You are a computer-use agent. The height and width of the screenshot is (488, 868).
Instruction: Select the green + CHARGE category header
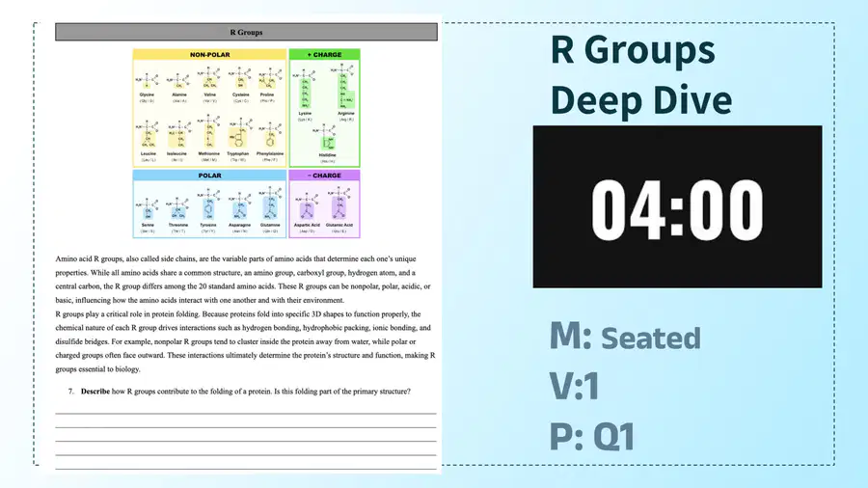pos(324,55)
